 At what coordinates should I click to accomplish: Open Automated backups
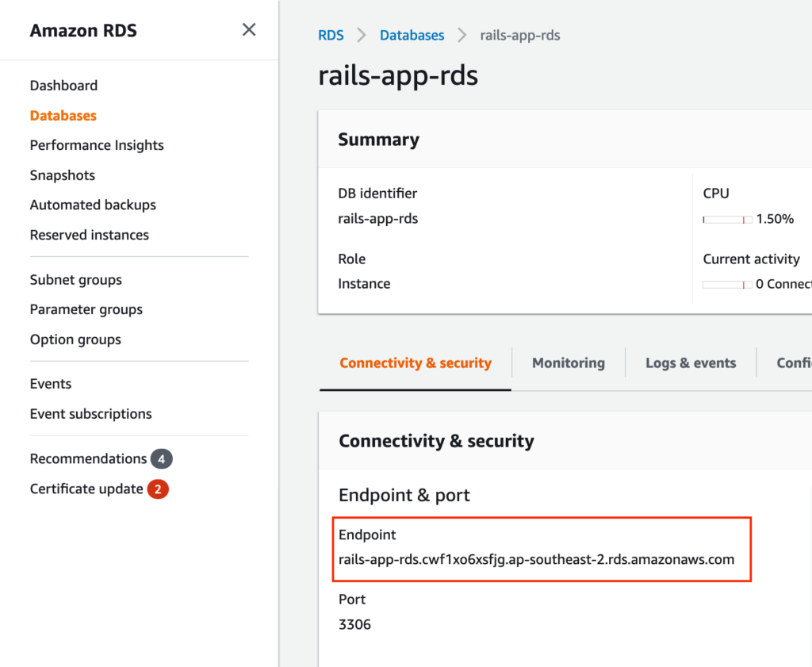point(94,205)
